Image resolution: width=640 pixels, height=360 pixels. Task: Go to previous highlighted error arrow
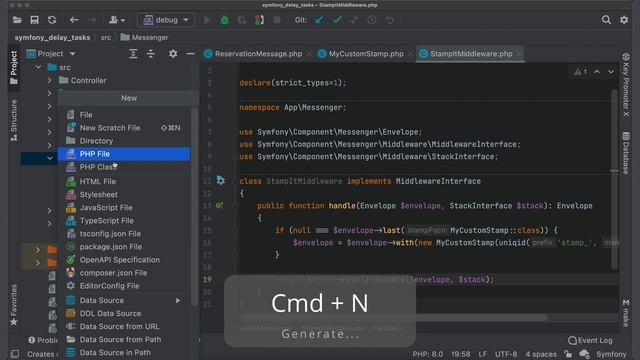597,72
